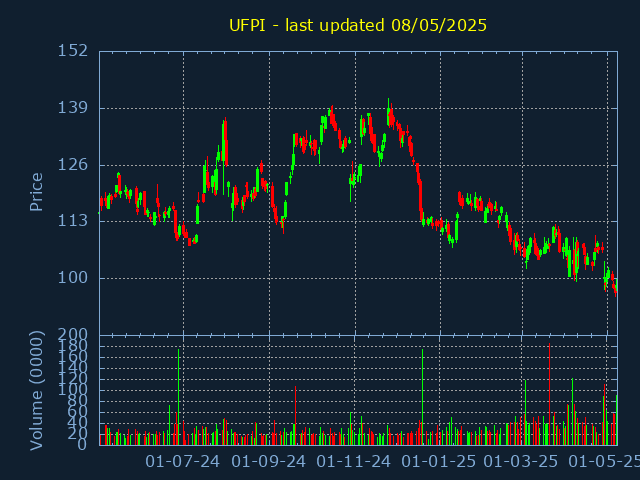Click the volume axis label 200

coord(73,335)
